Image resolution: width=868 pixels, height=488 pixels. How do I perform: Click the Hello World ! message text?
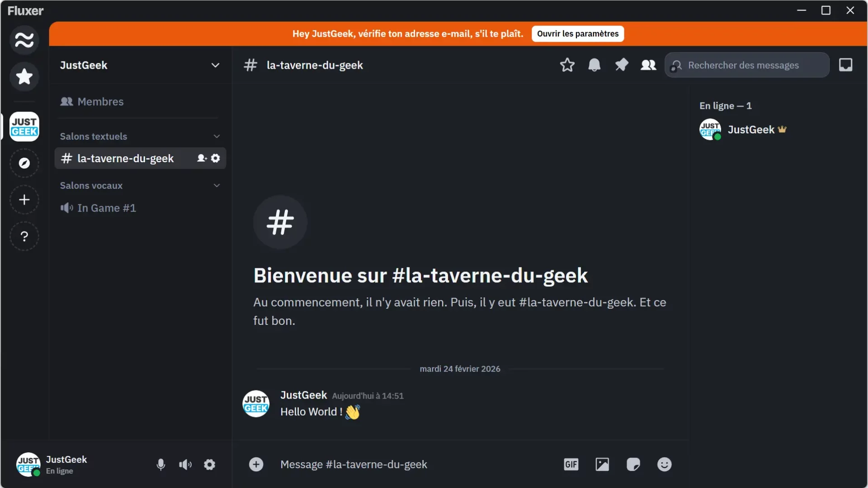pyautogui.click(x=311, y=412)
